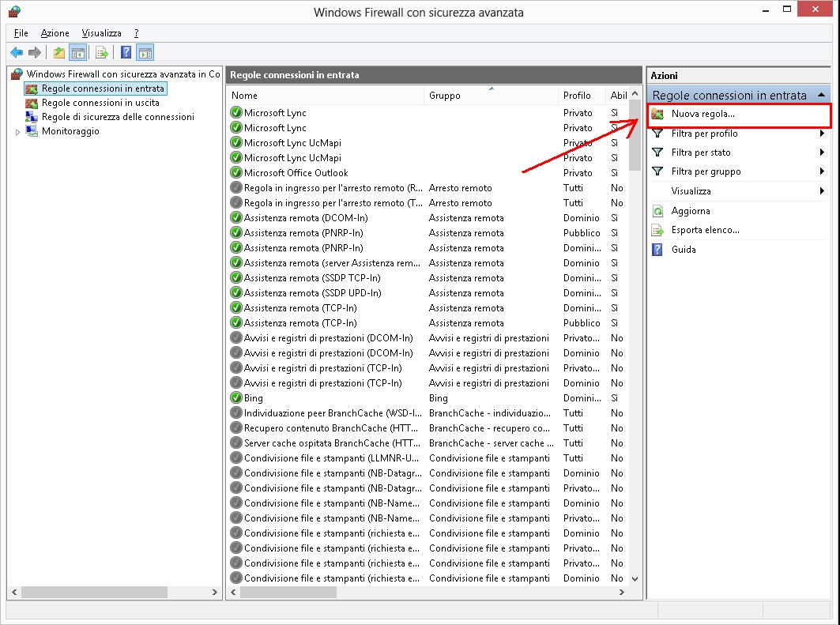This screenshot has height=625, width=840.
Task: Toggle Show/Hide Console Tree toolbar button
Action: (x=78, y=53)
